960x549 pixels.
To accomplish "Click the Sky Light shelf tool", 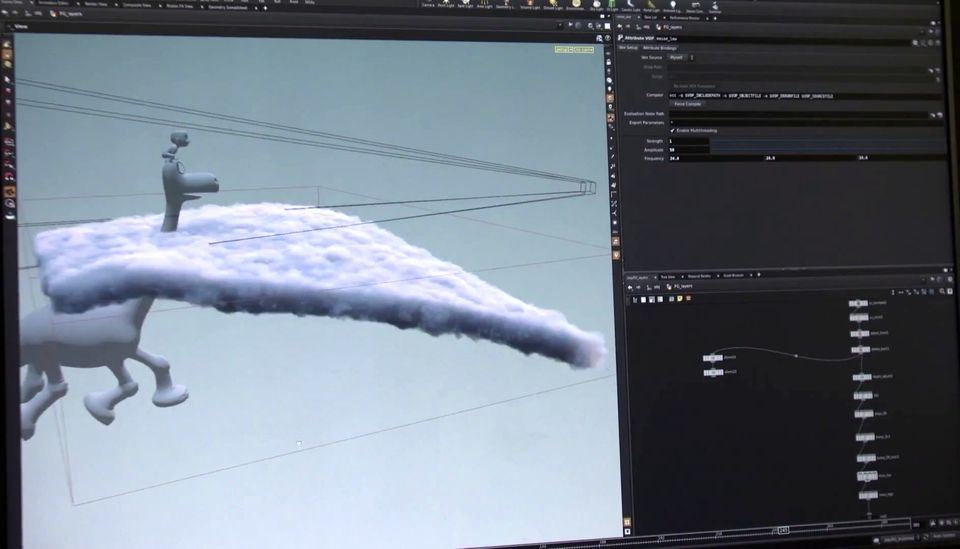I will coord(597,5).
